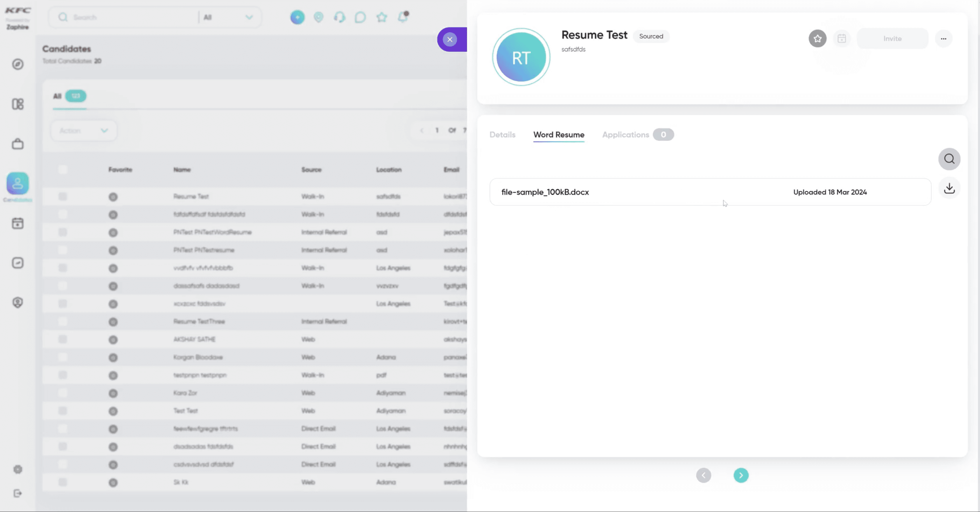Toggle favorite circle for Korgan Bloodaxe row

point(113,357)
